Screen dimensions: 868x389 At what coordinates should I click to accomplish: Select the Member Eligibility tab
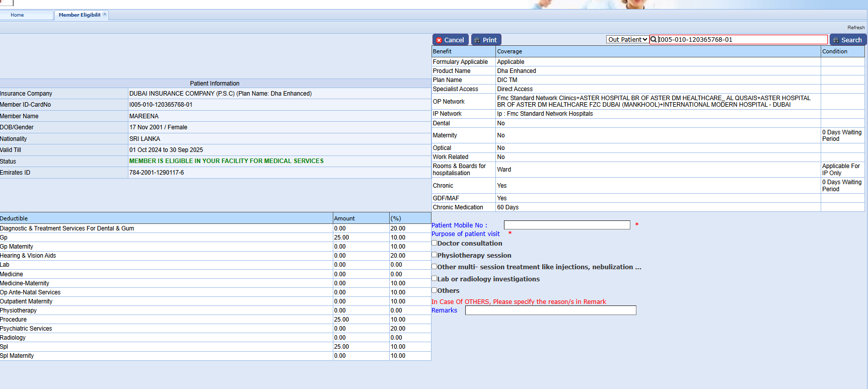tap(79, 15)
